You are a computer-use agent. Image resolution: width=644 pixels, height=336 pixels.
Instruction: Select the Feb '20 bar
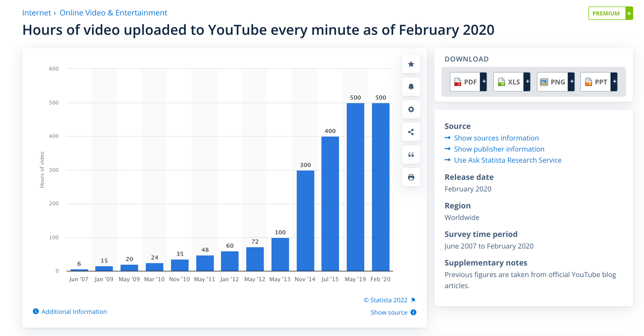point(381,187)
